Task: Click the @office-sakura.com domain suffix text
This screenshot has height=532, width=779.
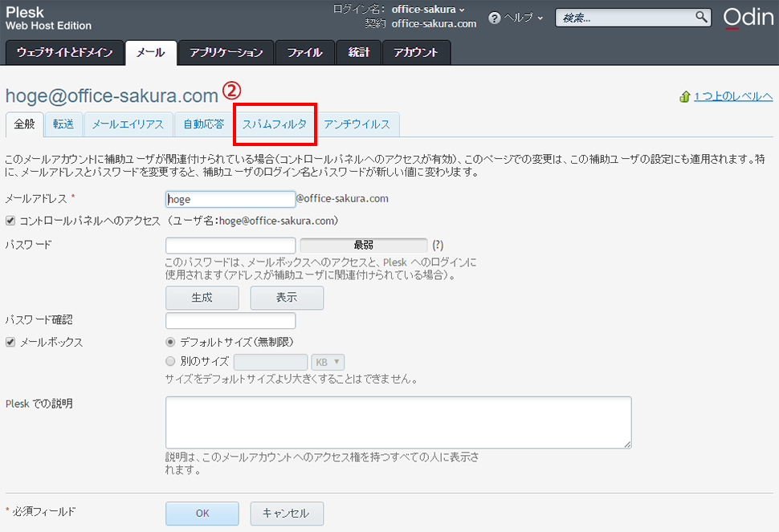Action: point(342,198)
